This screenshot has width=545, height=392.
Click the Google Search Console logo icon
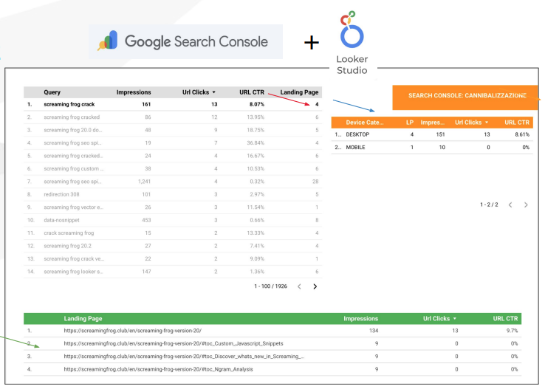pos(108,41)
